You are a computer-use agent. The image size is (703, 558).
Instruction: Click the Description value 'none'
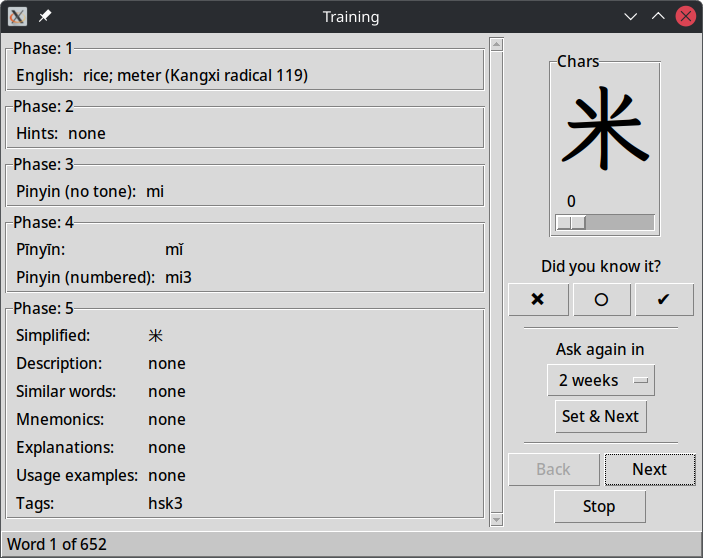[167, 363]
